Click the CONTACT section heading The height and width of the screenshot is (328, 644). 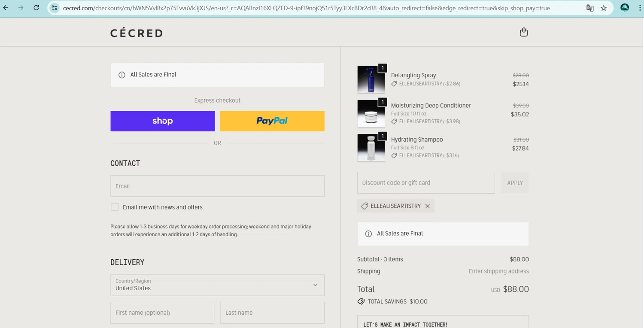click(x=125, y=164)
